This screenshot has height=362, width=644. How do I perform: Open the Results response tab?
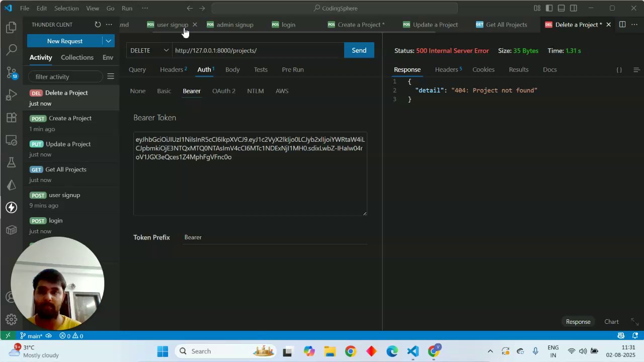click(519, 69)
